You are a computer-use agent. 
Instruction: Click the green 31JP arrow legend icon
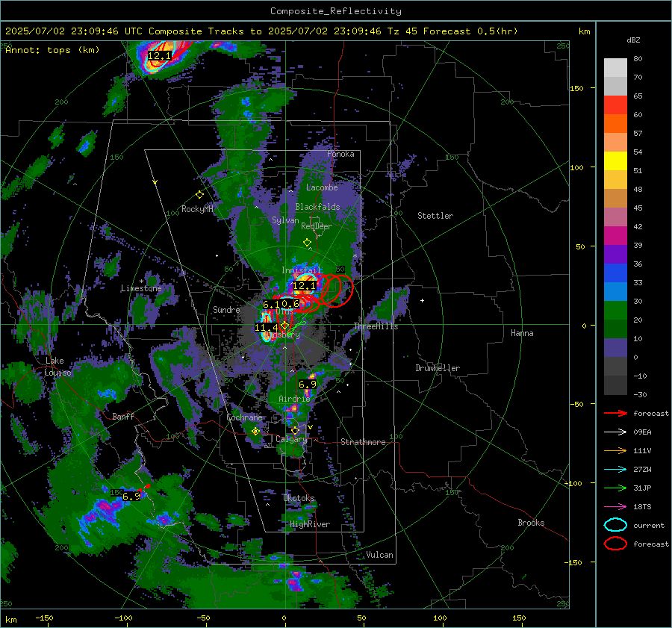tap(615, 488)
